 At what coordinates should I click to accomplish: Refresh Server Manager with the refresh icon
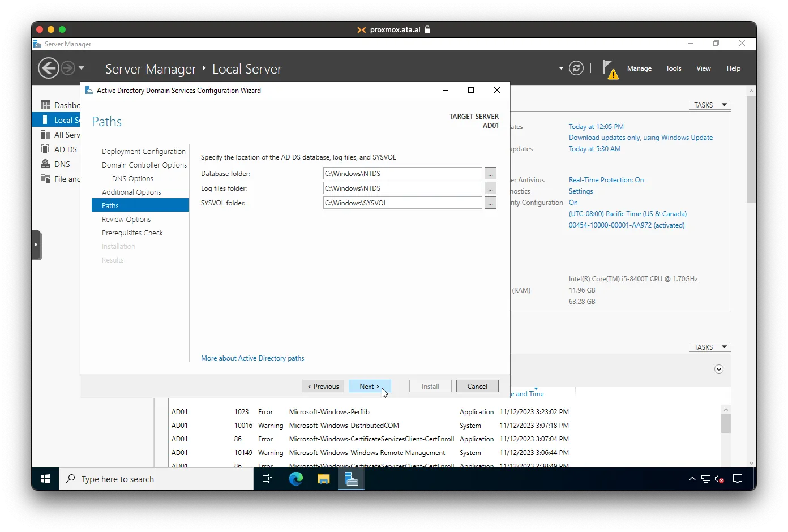coord(576,68)
